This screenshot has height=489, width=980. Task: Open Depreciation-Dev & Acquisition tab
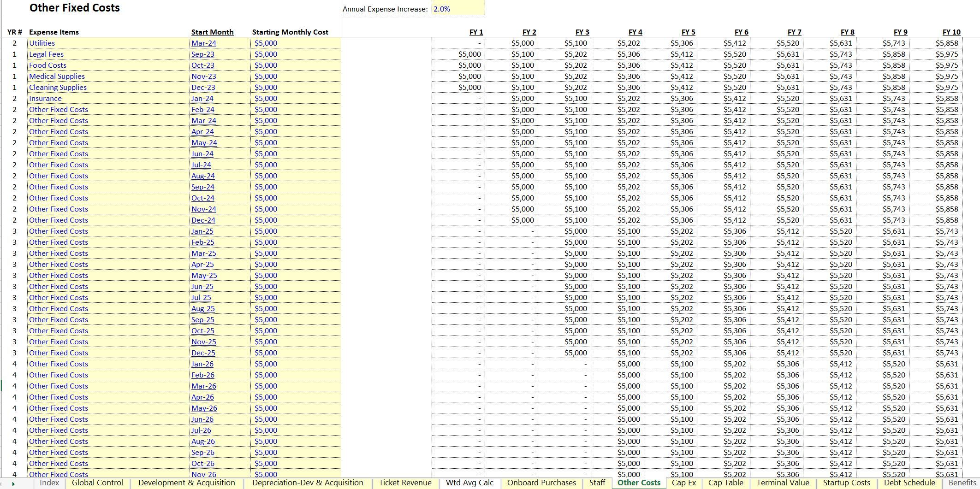point(308,483)
